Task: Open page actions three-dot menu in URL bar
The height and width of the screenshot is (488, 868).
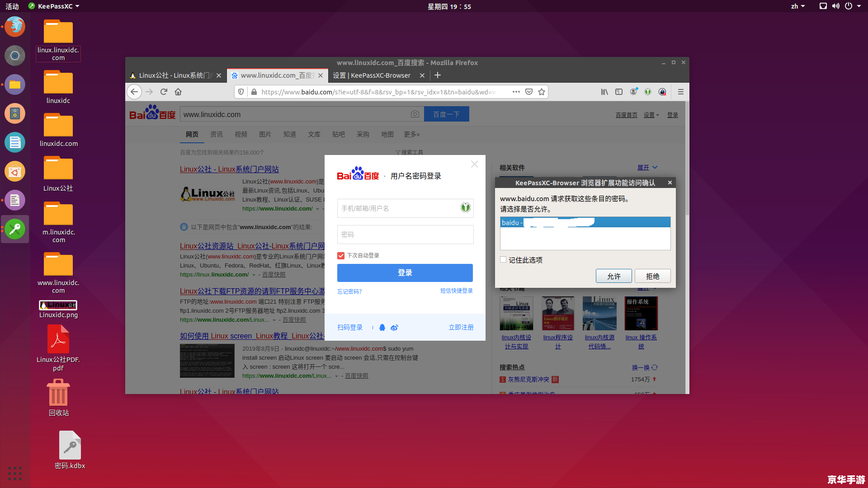Action: [x=516, y=92]
